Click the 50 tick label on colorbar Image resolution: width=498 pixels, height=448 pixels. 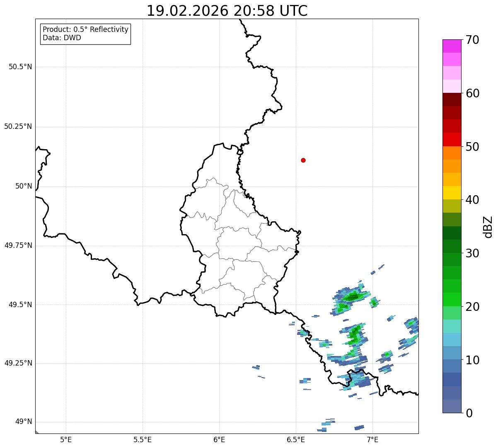point(472,147)
